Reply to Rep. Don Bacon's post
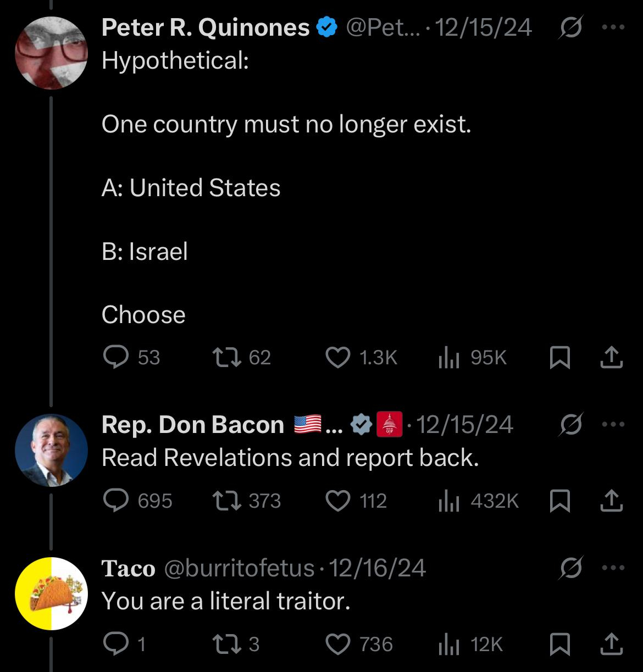This screenshot has width=643, height=672. 115,501
